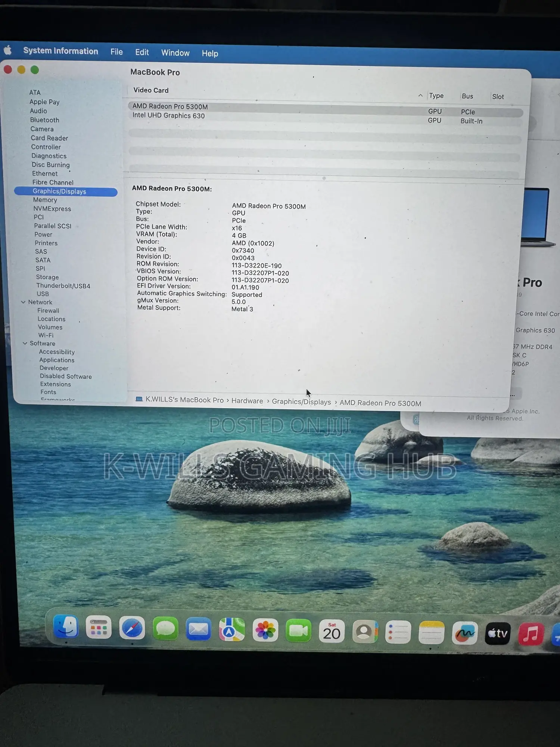Viewport: 560px width, 747px height.
Task: Open the Edit menu
Action: pos(142,52)
